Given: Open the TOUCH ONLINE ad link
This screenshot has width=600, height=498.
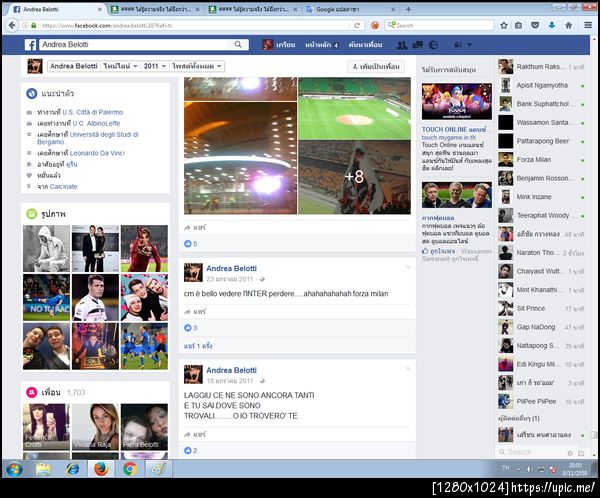Looking at the screenshot, I should pyautogui.click(x=454, y=129).
